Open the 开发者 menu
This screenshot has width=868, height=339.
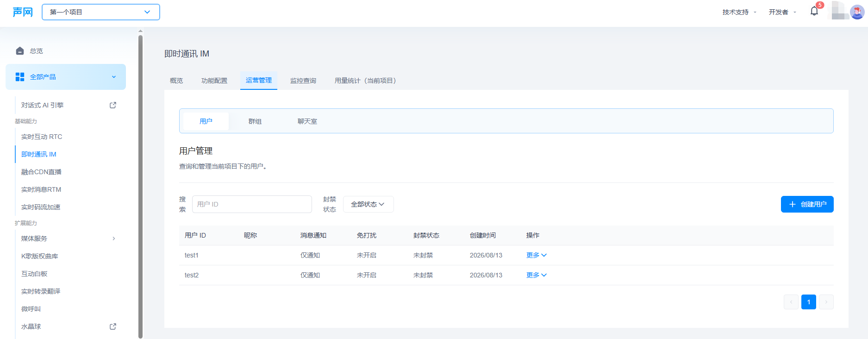pyautogui.click(x=782, y=12)
